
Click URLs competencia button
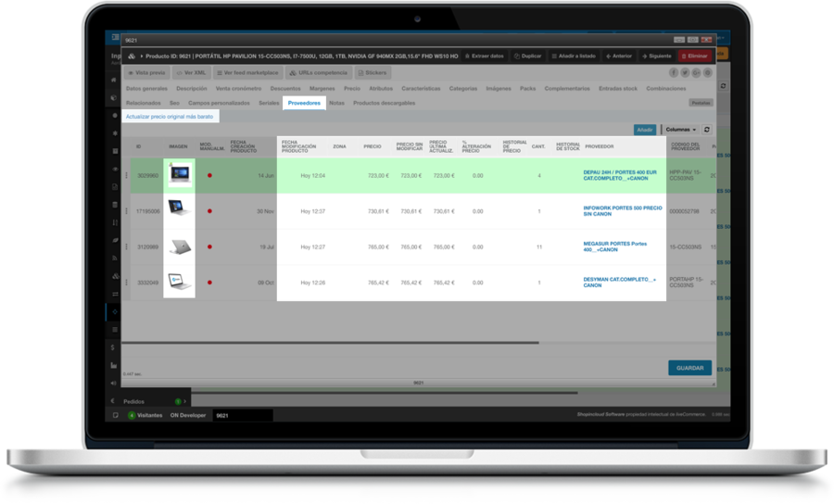[319, 73]
